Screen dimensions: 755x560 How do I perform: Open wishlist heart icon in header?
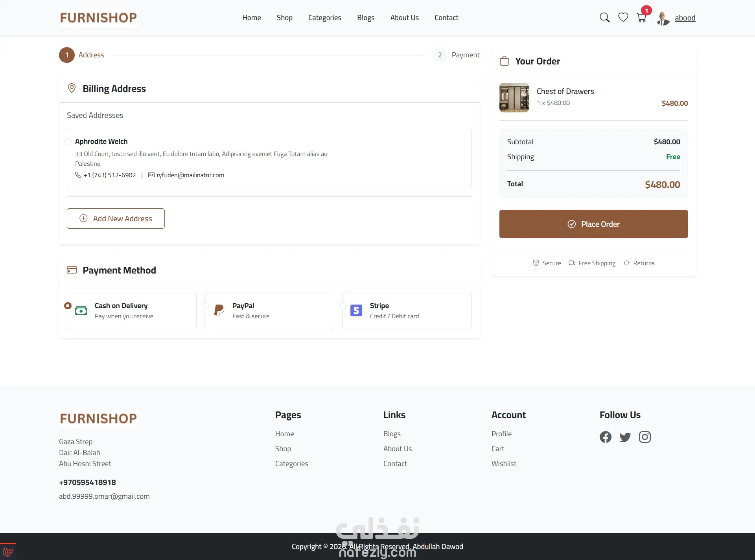(623, 18)
